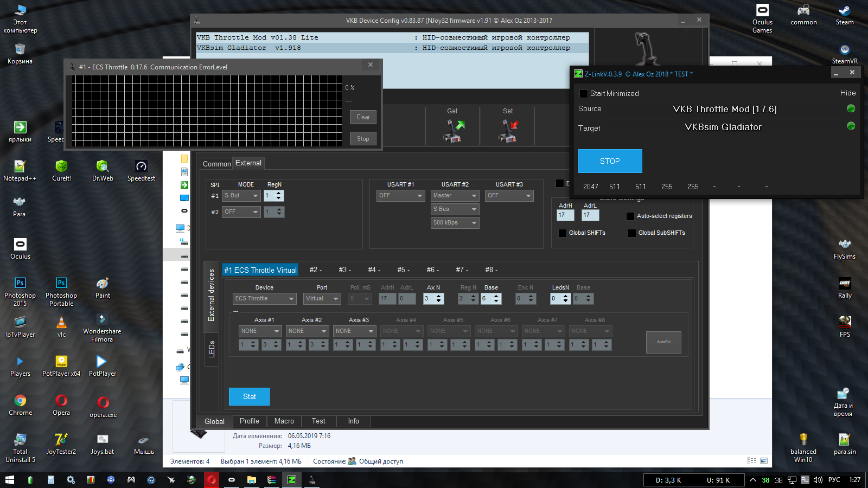Expand the USART #2 Master dropdown
Image resolution: width=868 pixels, height=488 pixels.
coord(455,196)
